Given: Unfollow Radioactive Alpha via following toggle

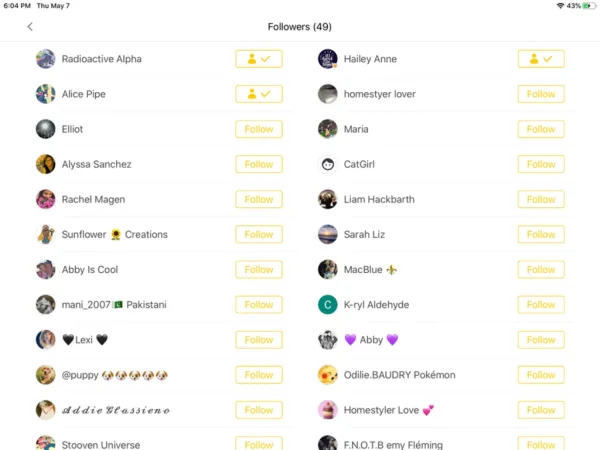Looking at the screenshot, I should [x=259, y=59].
